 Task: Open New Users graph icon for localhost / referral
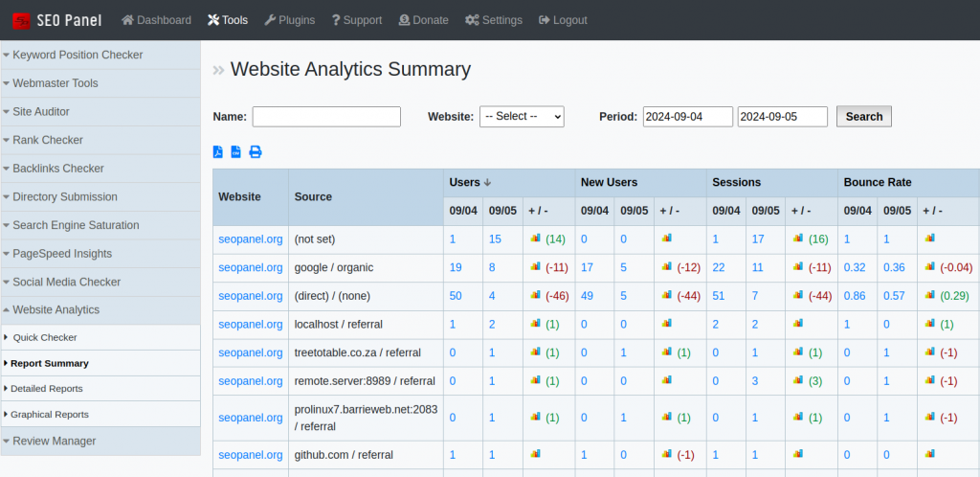click(x=667, y=323)
